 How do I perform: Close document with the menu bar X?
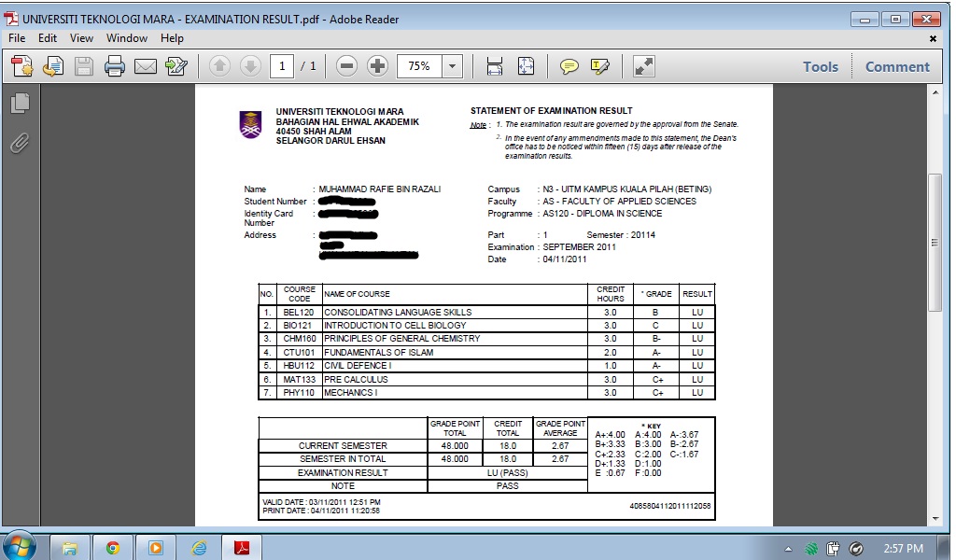click(933, 38)
